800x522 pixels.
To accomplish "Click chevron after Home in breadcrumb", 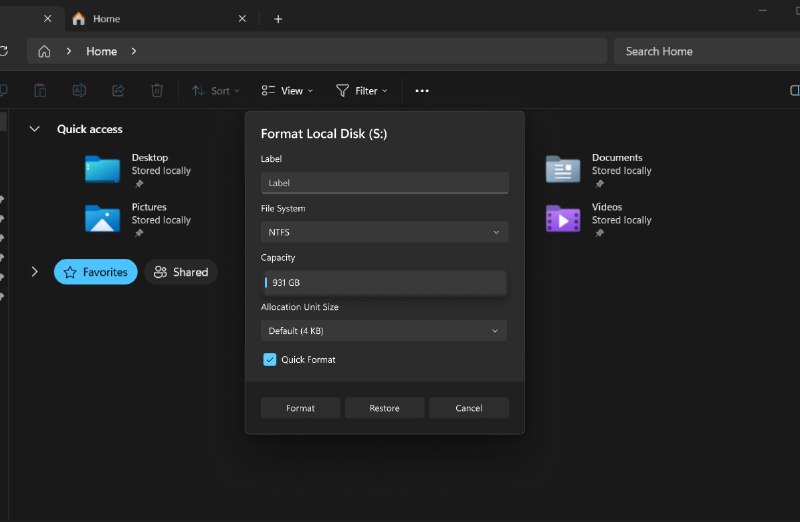I will point(134,52).
